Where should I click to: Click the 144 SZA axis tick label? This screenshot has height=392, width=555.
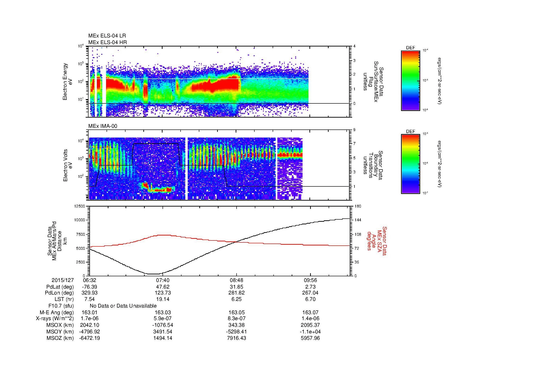click(358, 220)
